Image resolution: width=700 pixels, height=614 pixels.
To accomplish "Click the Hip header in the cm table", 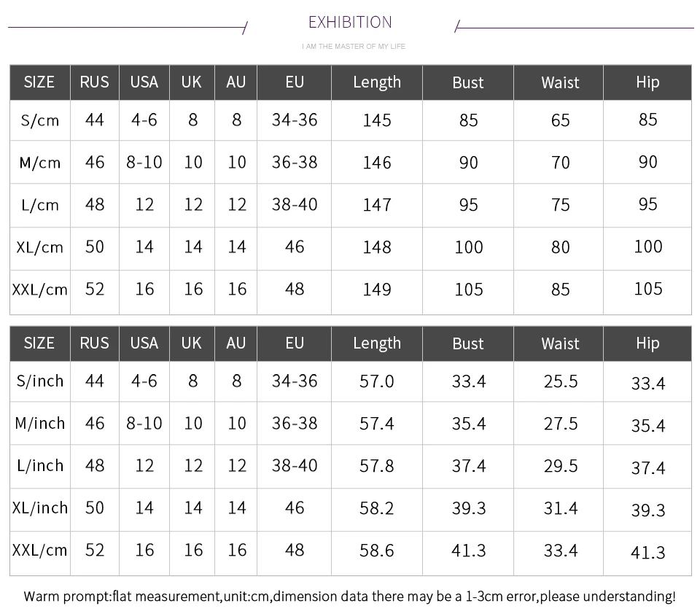I will pos(647,82).
